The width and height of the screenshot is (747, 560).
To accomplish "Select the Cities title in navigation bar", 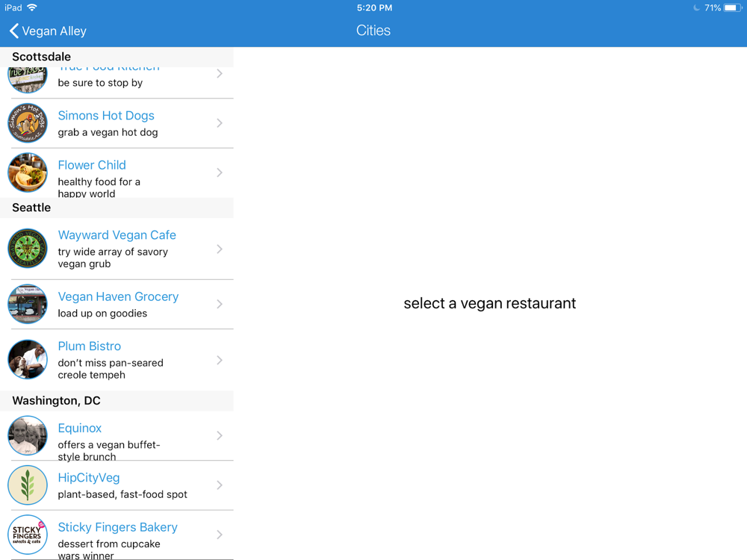I will coord(373,31).
